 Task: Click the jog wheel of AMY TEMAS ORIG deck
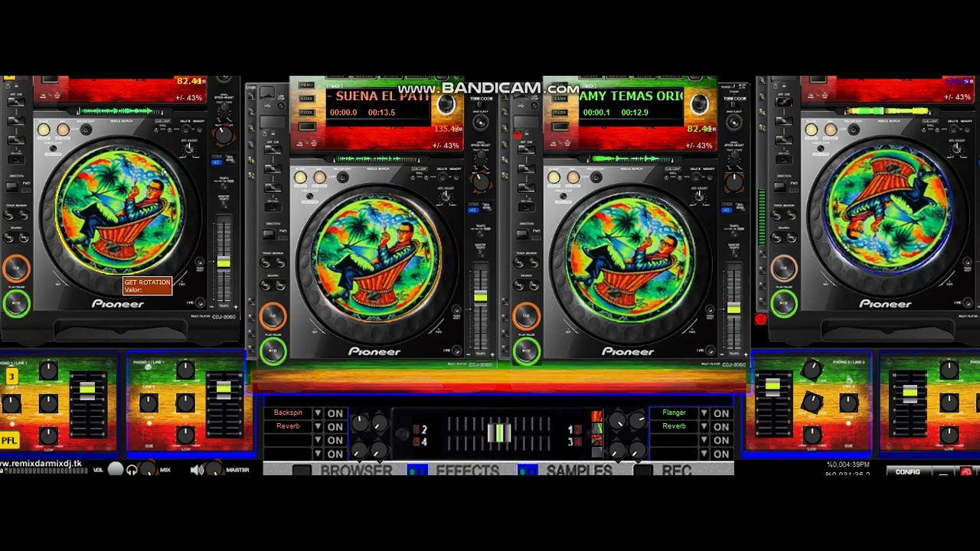click(x=629, y=259)
